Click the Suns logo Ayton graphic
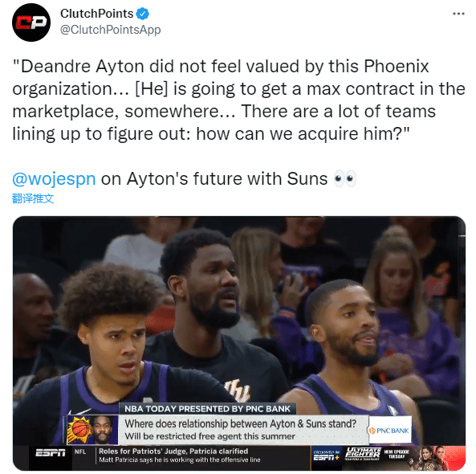Image resolution: width=476 pixels, height=474 pixels. click(92, 430)
